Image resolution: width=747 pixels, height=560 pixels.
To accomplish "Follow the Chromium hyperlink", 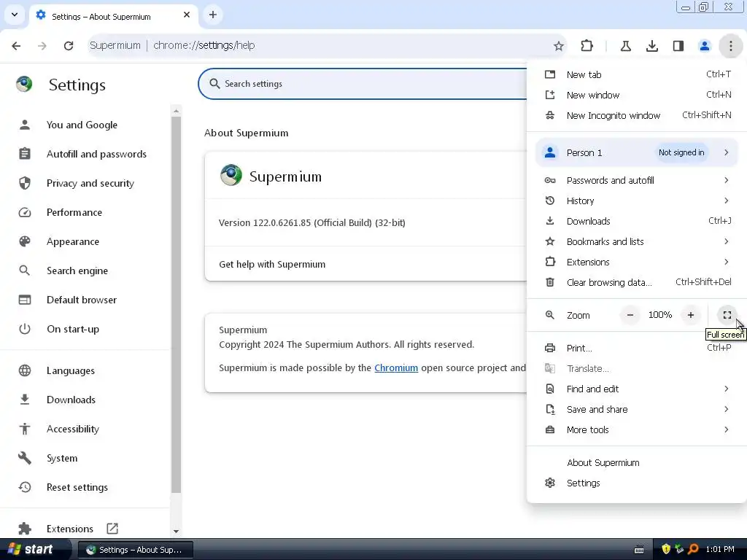I will [396, 367].
